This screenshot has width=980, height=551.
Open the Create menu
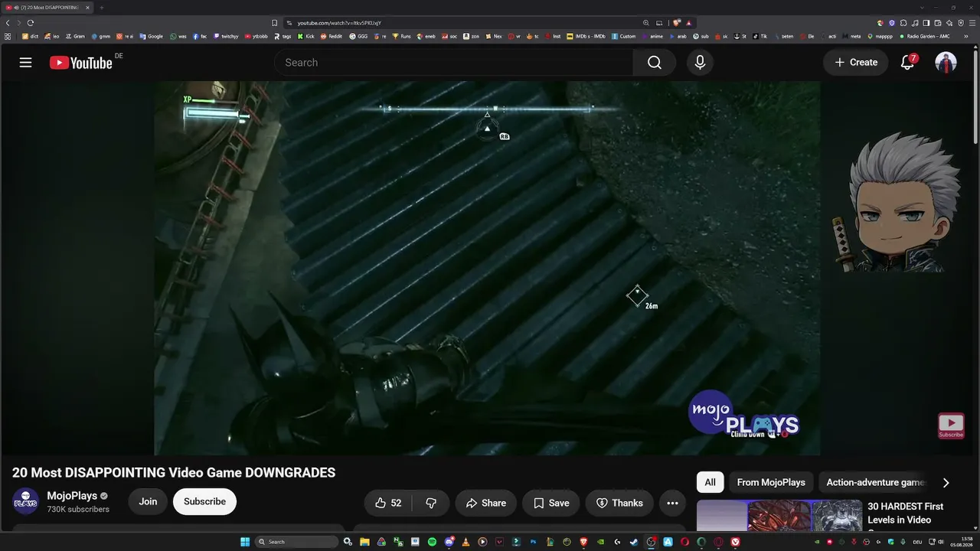[x=856, y=63]
